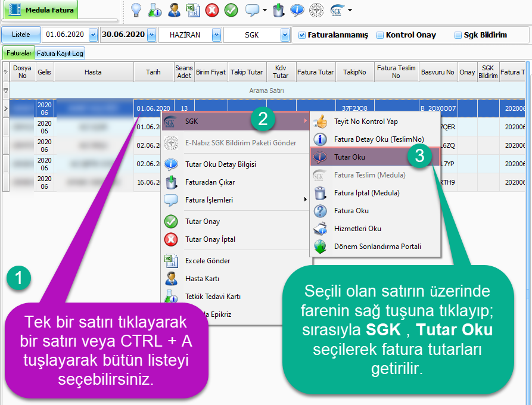
Task: Click the globe icon for Dönem Sonlandırma
Action: (320, 247)
